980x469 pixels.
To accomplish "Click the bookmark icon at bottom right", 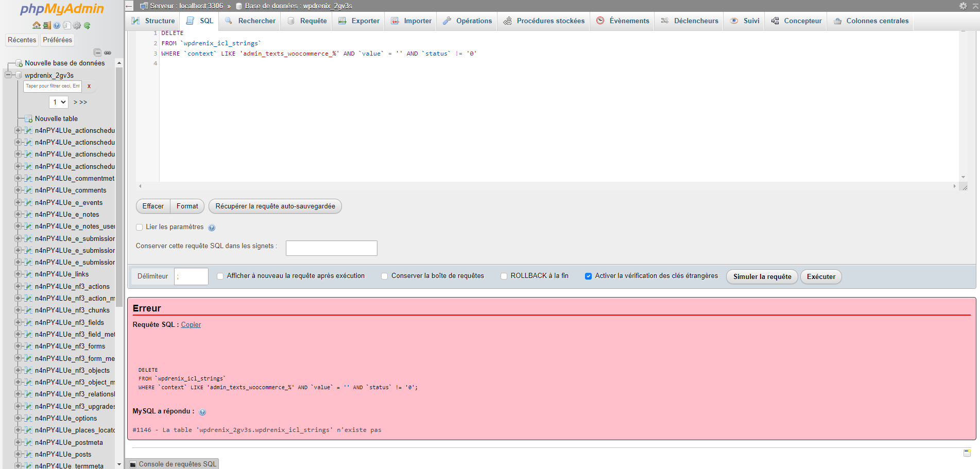I will pyautogui.click(x=967, y=453).
